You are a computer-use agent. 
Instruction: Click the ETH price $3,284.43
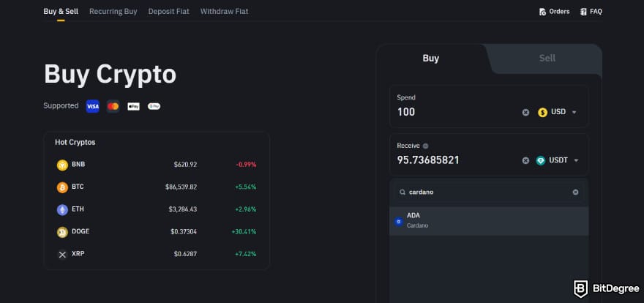point(183,209)
